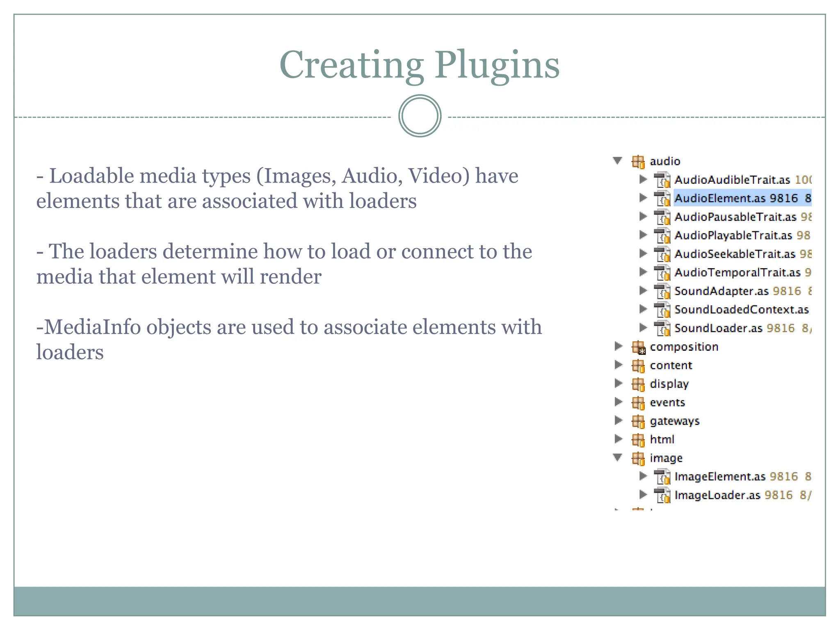
Task: Expand the AudioElement.as node
Action: 643,198
